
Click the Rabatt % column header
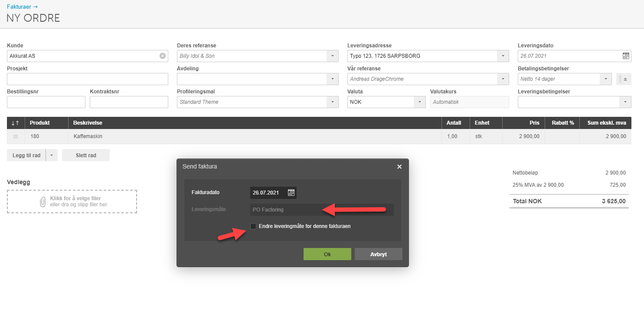(562, 123)
